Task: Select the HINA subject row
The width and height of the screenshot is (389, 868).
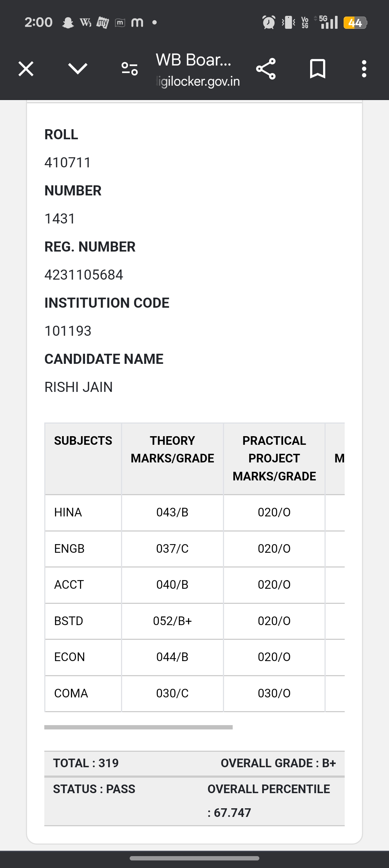Action: point(68,512)
